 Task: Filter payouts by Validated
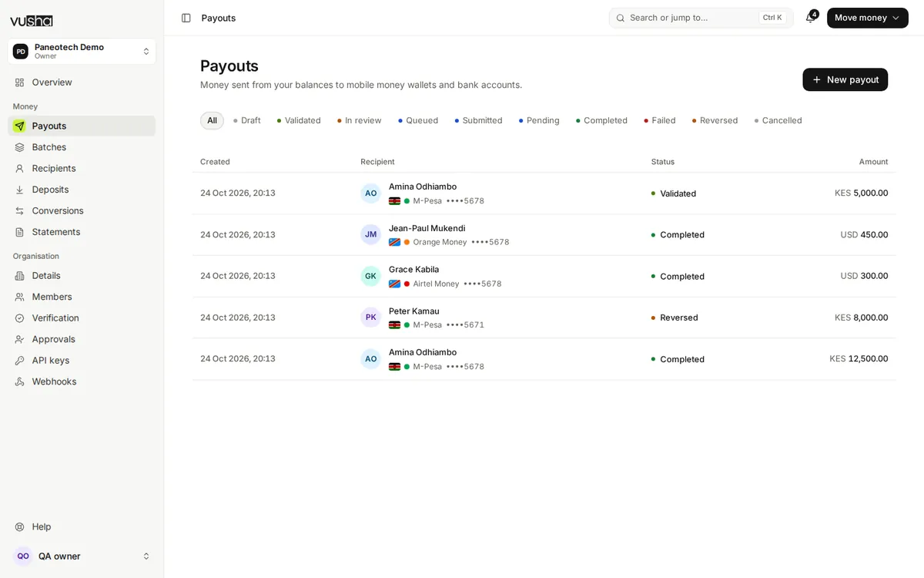[x=299, y=120]
